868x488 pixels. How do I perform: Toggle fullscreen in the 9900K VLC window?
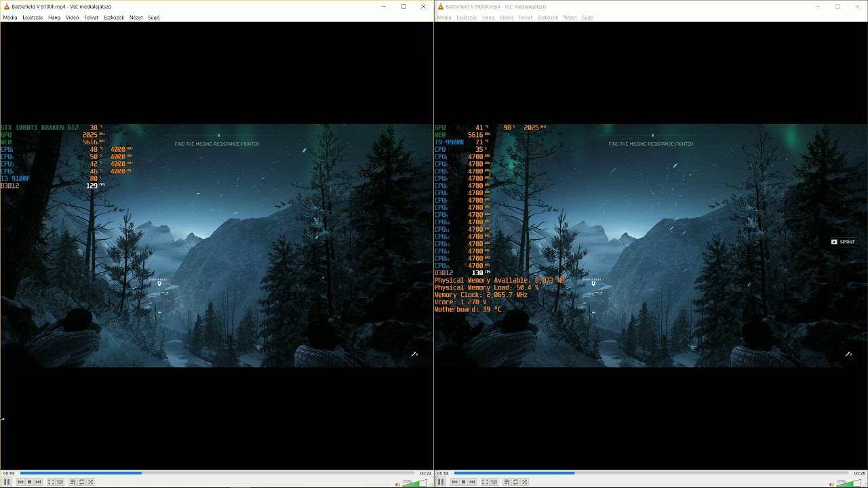click(x=485, y=482)
